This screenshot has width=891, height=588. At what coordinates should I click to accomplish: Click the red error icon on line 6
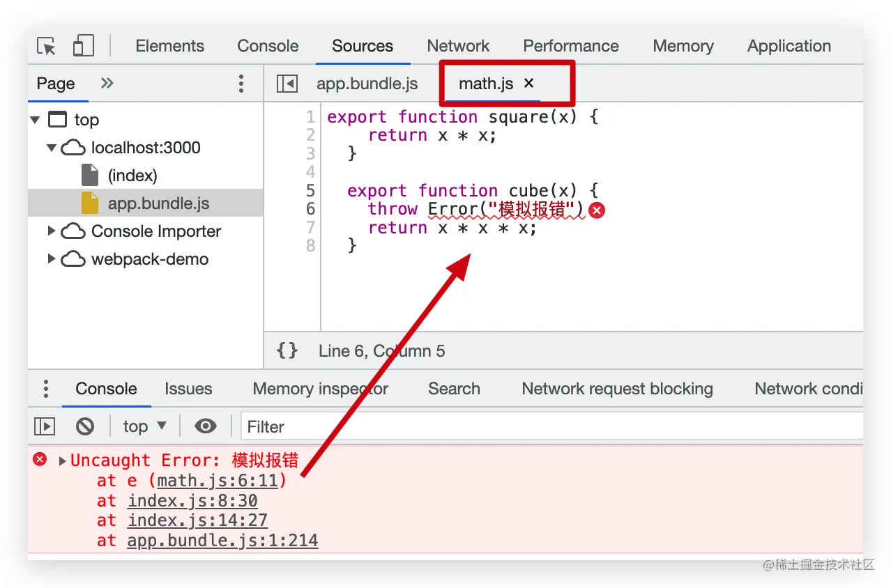pos(597,210)
